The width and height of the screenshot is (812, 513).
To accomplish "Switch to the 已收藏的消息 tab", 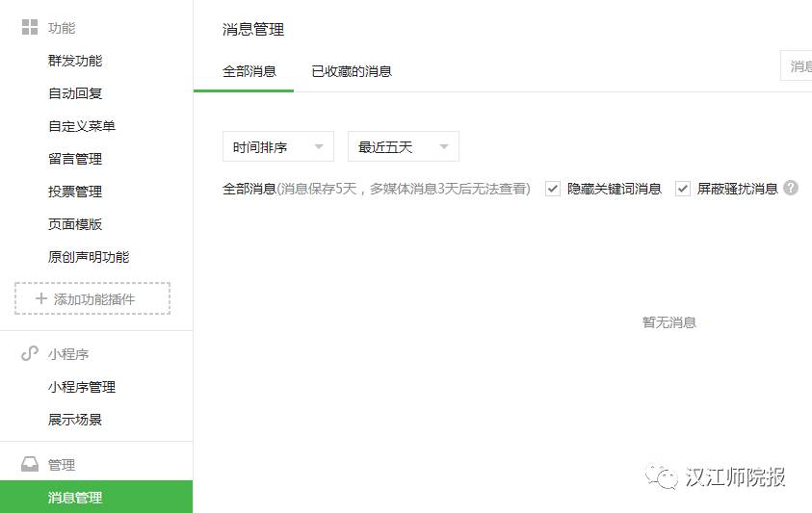I will (352, 71).
